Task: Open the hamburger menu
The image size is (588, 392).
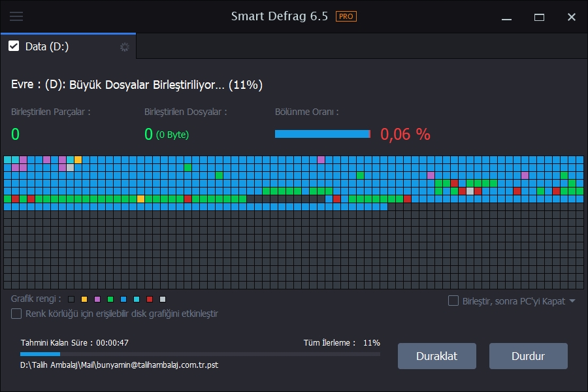Action: pyautogui.click(x=16, y=16)
